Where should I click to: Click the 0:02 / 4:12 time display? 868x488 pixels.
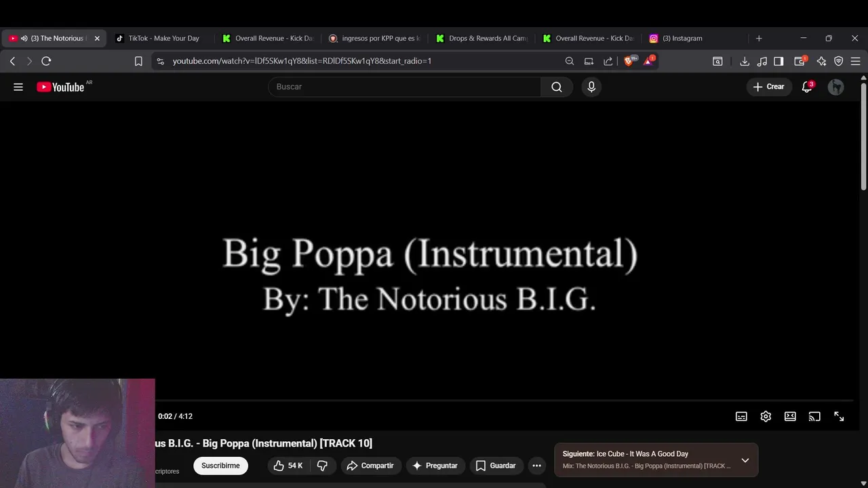click(175, 416)
